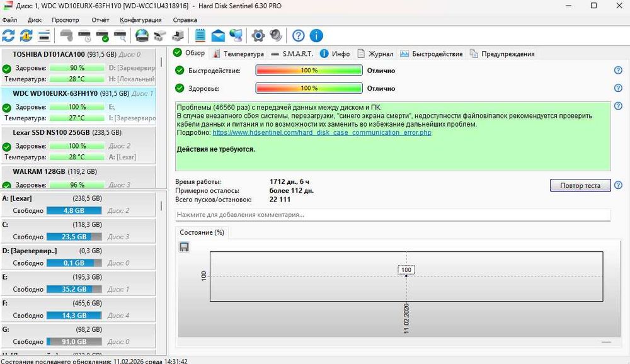The width and height of the screenshot is (630, 364).
Task: Click the 100 data point on chart
Action: click(406, 276)
